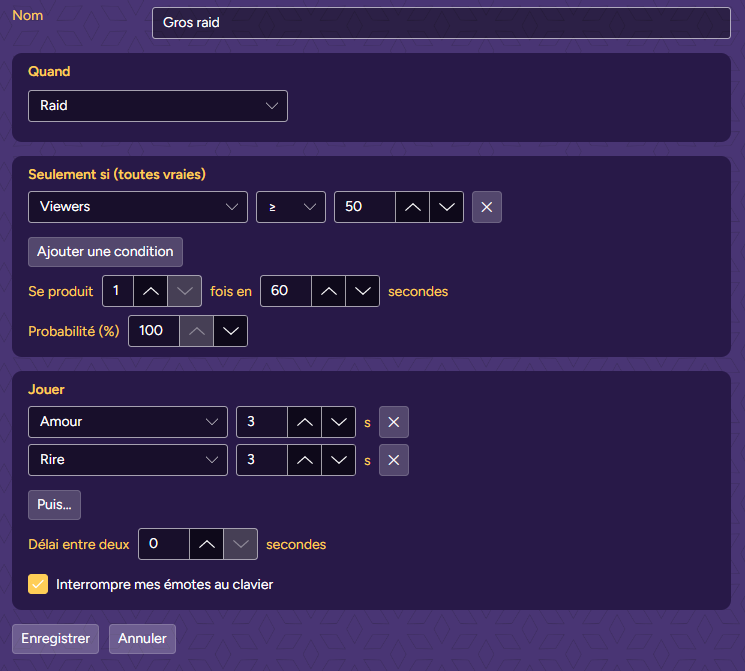
Task: Click the Probabilité field showing 100
Action: [x=154, y=331]
